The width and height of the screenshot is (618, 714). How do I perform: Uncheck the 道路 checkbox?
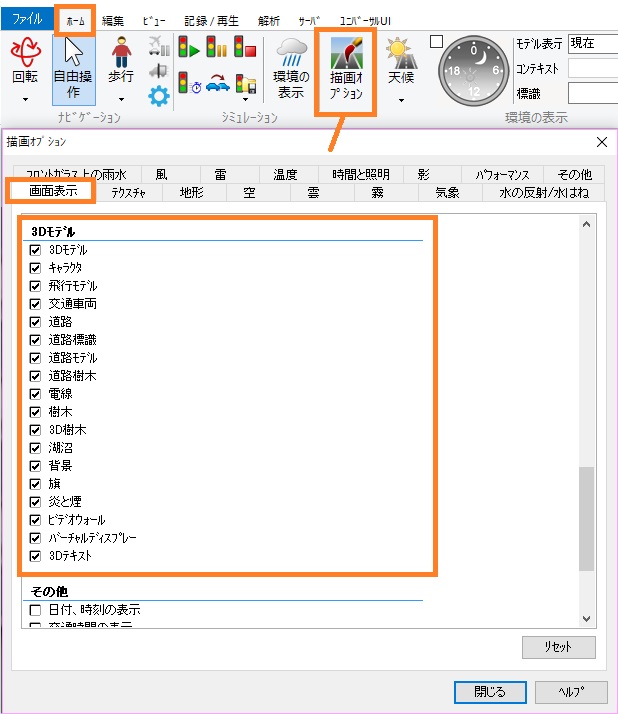point(35,322)
